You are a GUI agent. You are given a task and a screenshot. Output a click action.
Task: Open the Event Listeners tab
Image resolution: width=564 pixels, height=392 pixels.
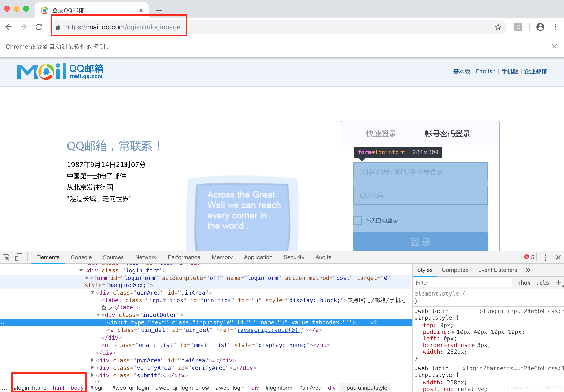click(498, 270)
